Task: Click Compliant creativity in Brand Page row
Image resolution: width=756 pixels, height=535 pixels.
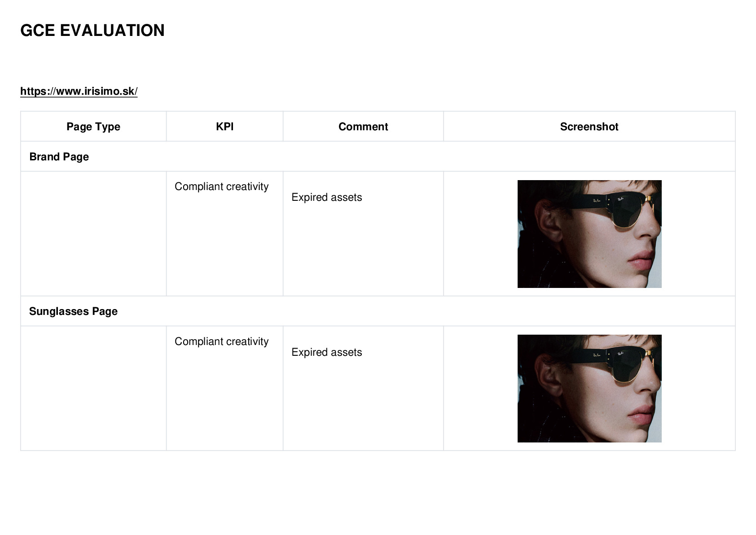Action: coord(221,186)
